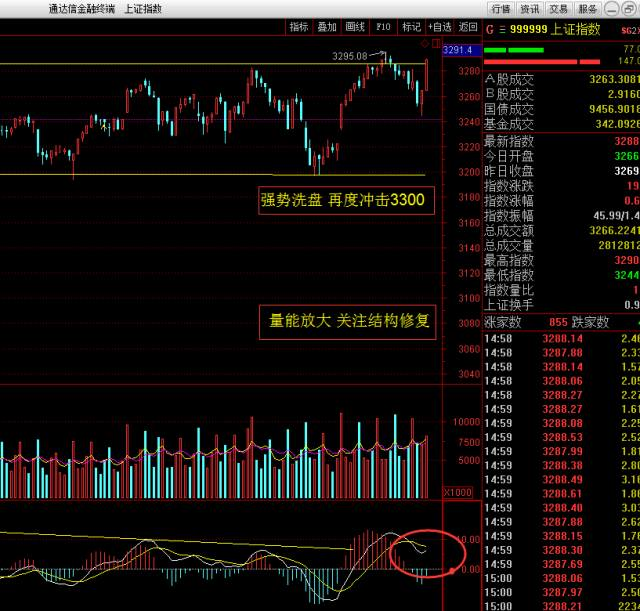
Task: Select the 14:59 tick priced 3288.53
Action: [x=562, y=437]
